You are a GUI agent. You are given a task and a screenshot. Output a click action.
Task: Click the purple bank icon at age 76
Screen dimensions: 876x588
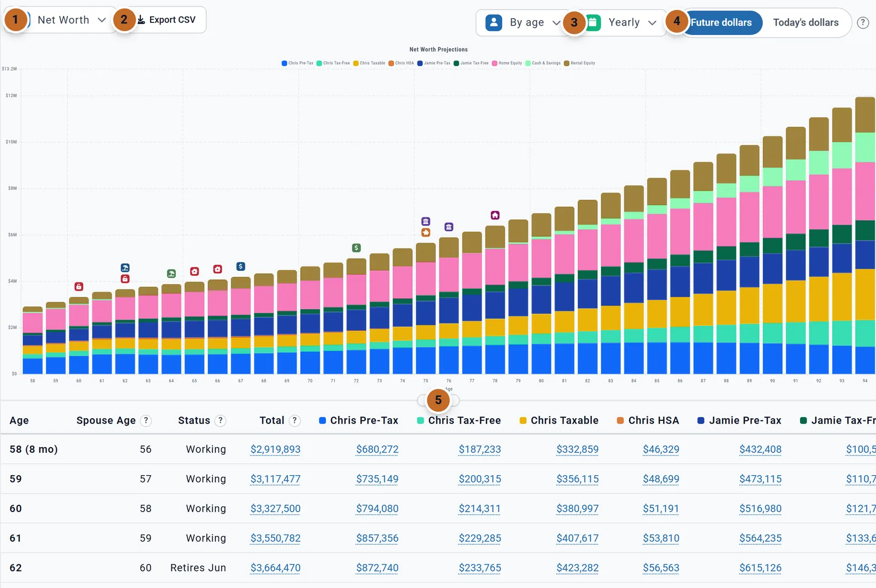pos(449,227)
